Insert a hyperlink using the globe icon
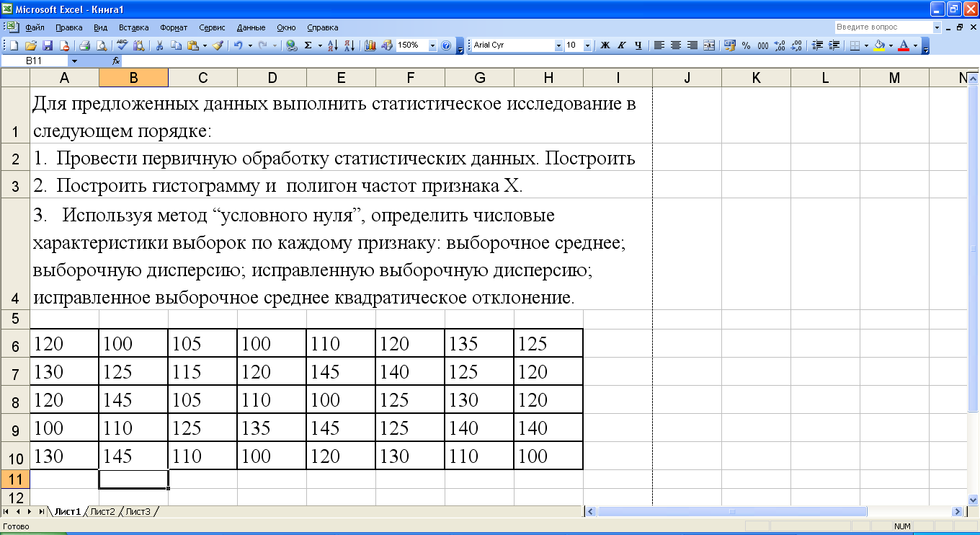The image size is (980, 535). (291, 45)
